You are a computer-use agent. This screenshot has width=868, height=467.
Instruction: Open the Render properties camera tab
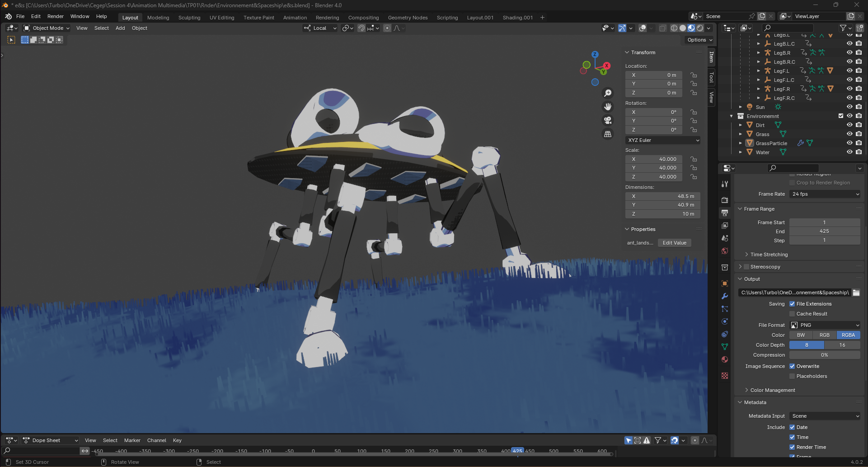click(x=725, y=200)
